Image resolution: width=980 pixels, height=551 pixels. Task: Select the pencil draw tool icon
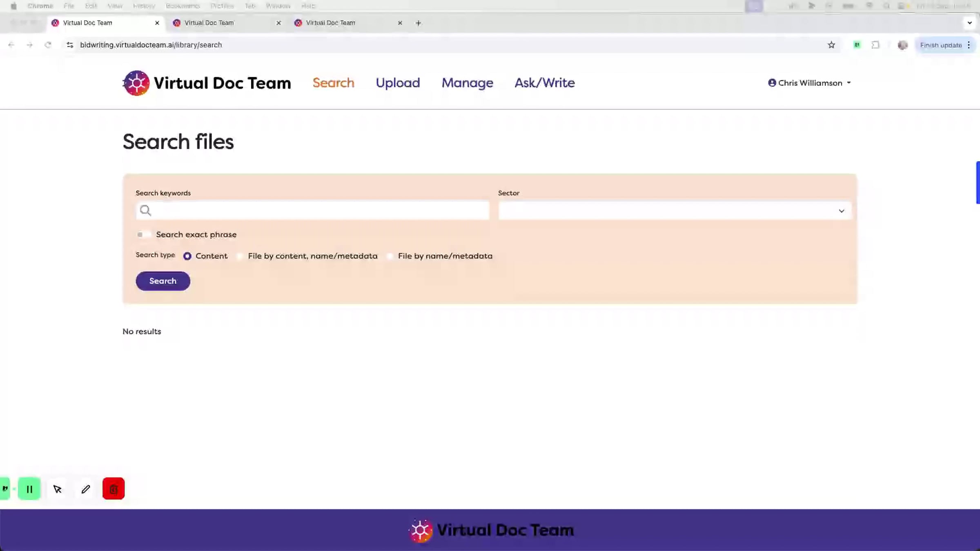[85, 489]
